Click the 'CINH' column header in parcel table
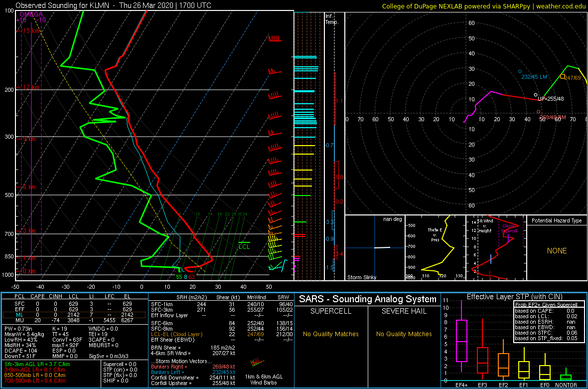588x389 pixels. tap(55, 296)
